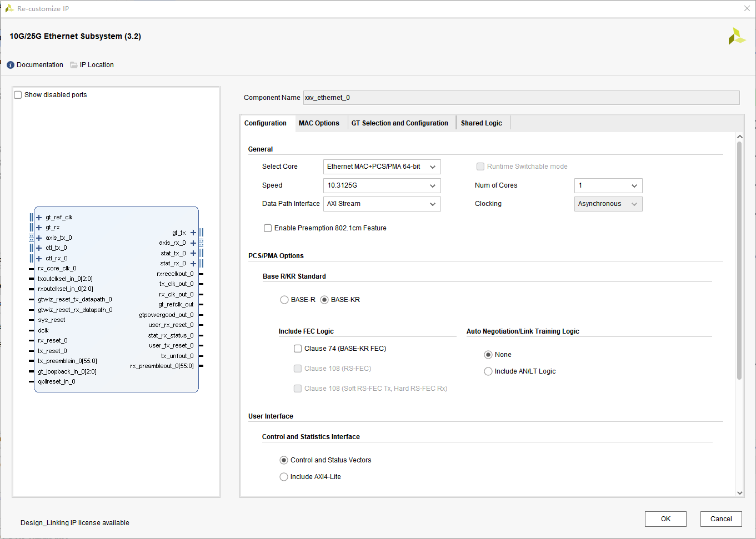Select the BASE-R radio button

click(x=284, y=300)
